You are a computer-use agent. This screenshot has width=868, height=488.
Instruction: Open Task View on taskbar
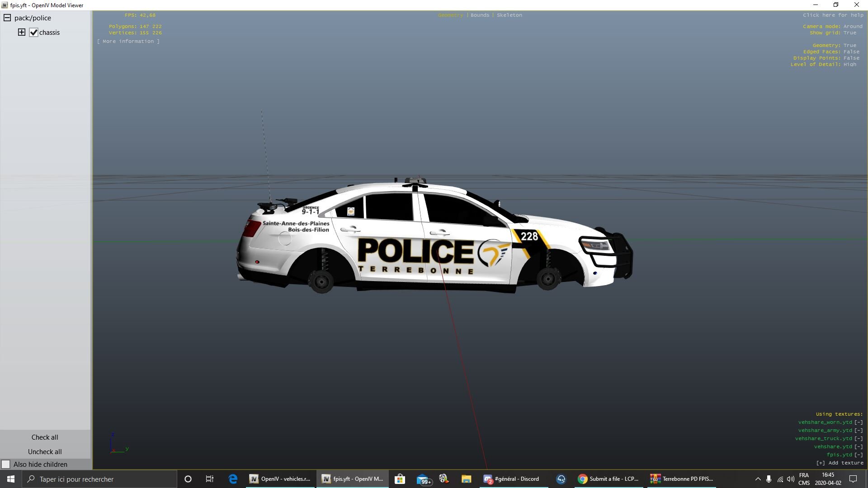[210, 479]
